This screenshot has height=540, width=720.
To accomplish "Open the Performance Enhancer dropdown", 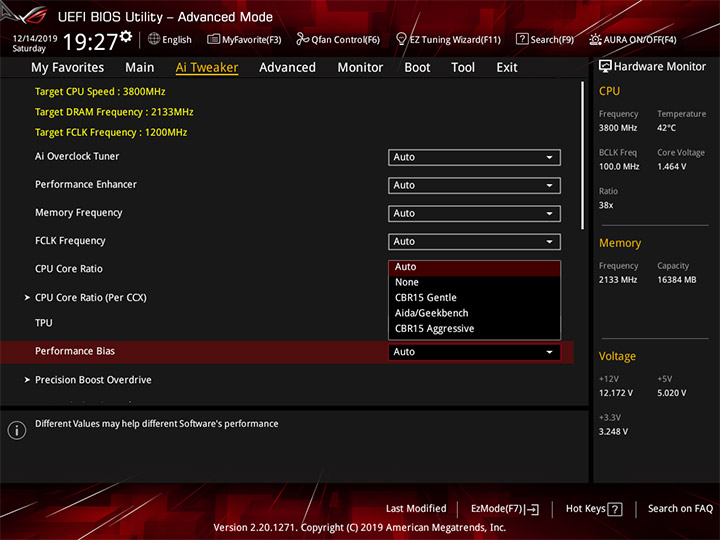I will tap(474, 186).
